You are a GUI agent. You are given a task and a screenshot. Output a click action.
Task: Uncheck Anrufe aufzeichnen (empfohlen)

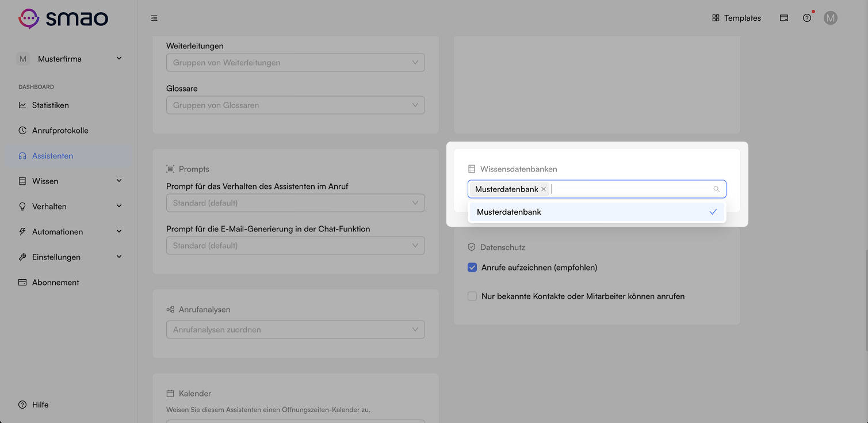click(472, 268)
